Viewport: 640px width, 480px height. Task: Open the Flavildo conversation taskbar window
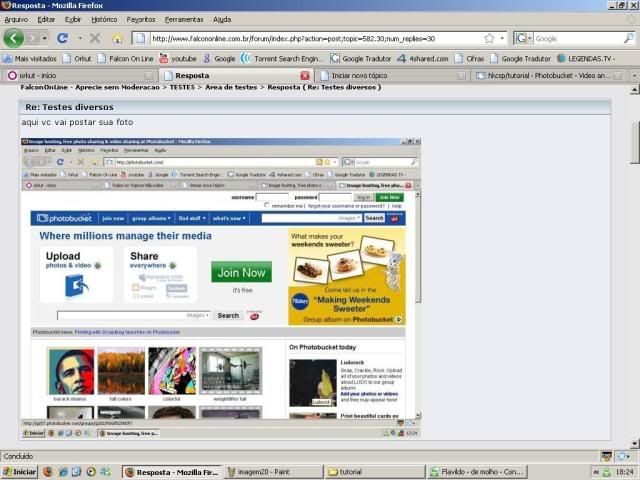(x=477, y=472)
